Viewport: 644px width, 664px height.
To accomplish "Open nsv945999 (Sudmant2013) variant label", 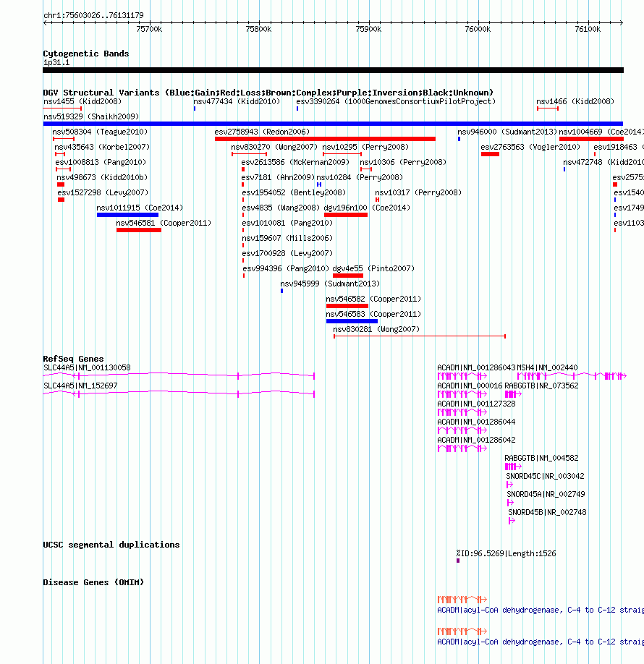I will point(330,284).
